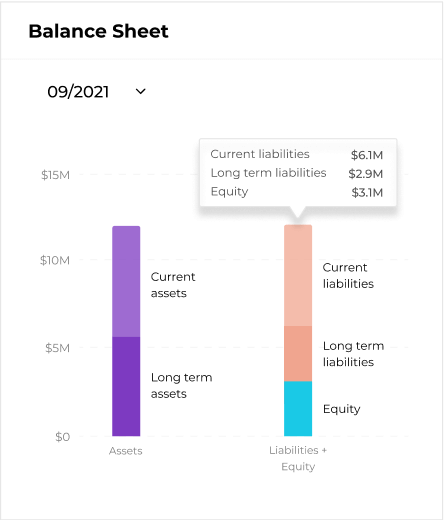Click the Equity $3.1M tooltip row

(297, 192)
